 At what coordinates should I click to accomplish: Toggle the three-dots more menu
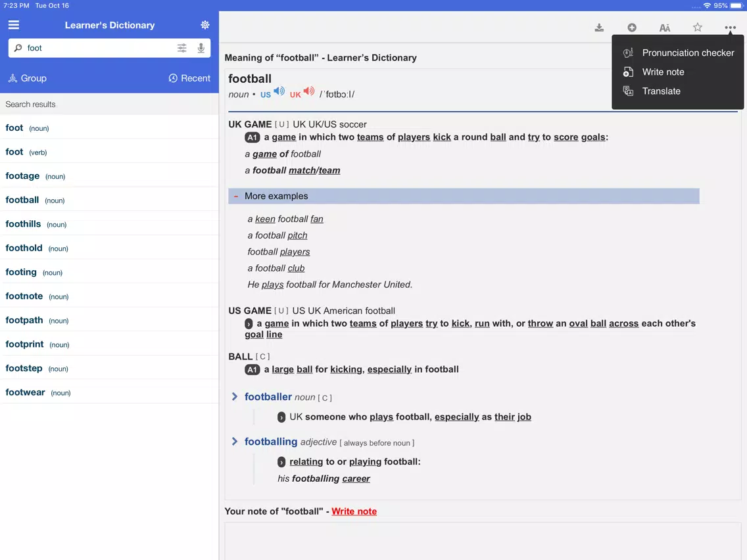(x=730, y=28)
